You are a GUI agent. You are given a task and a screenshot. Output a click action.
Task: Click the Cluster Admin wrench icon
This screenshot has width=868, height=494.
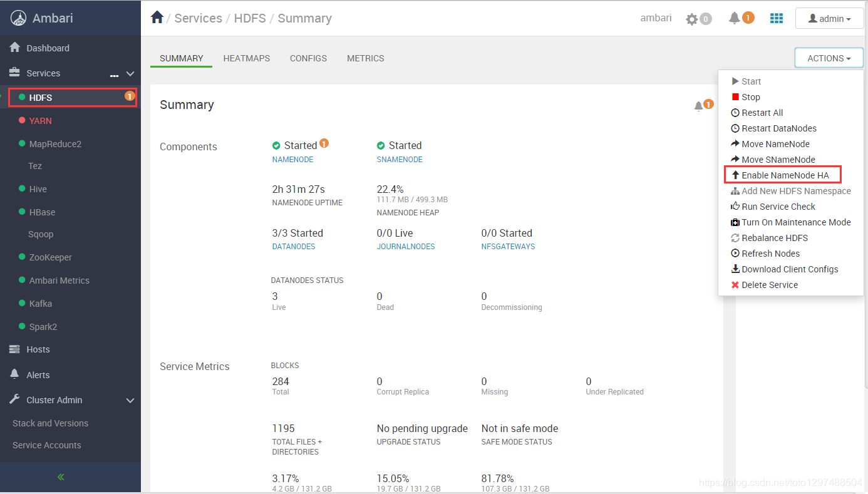point(14,399)
